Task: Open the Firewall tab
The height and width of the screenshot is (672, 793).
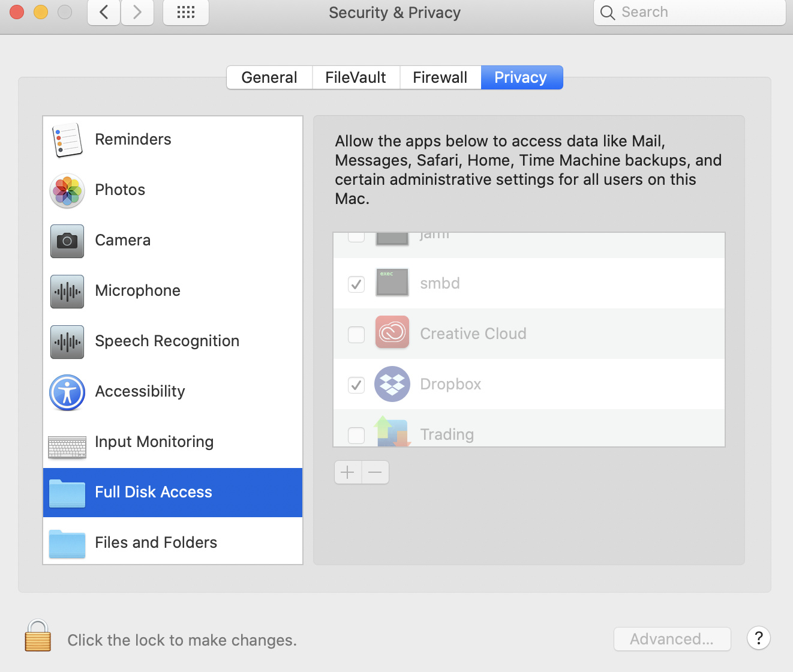Action: (440, 77)
